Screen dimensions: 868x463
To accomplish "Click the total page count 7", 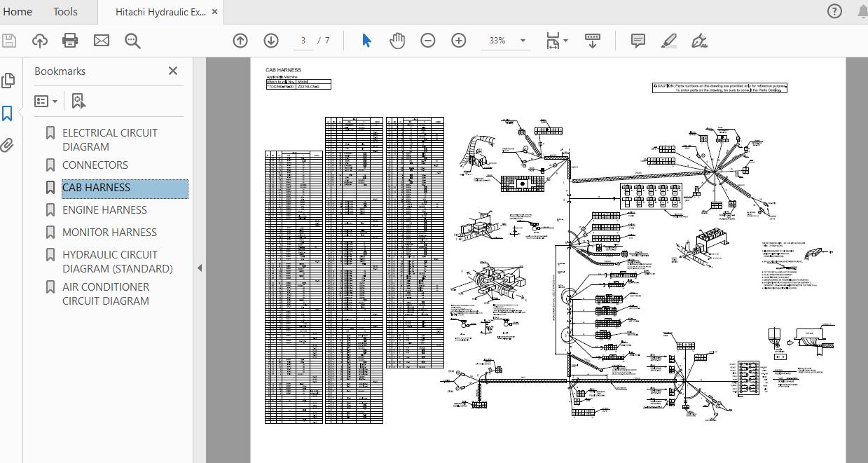I will point(327,41).
